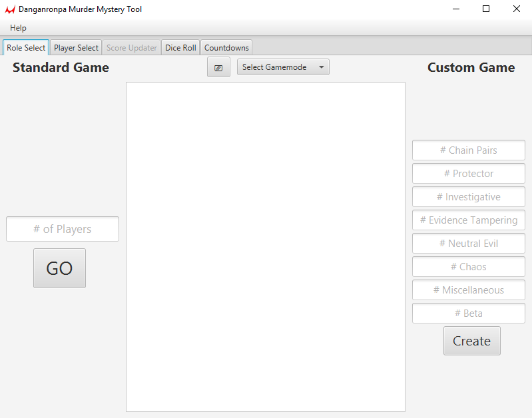Maximize the Danganronpa tool window
532x418 pixels.
pyautogui.click(x=486, y=9)
